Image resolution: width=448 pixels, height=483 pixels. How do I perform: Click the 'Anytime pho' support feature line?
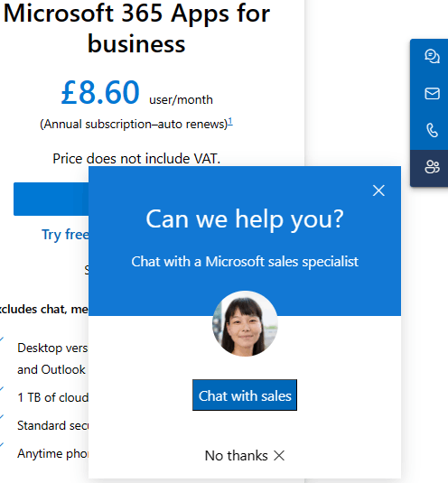tap(52, 454)
